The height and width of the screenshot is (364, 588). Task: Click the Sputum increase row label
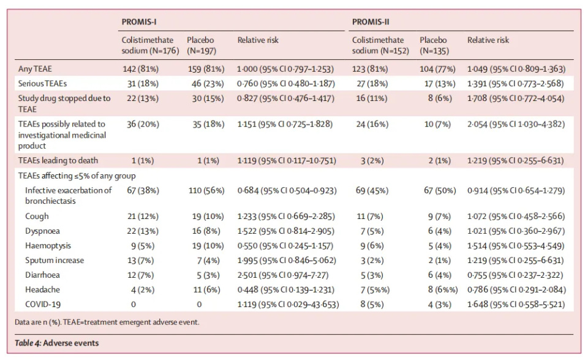55,260
